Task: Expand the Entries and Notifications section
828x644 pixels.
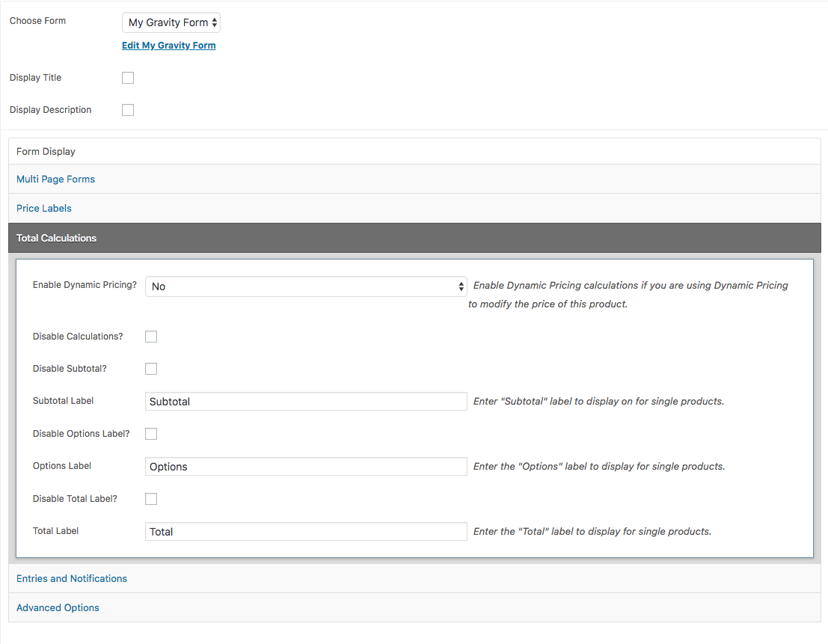Action: pyautogui.click(x=414, y=578)
